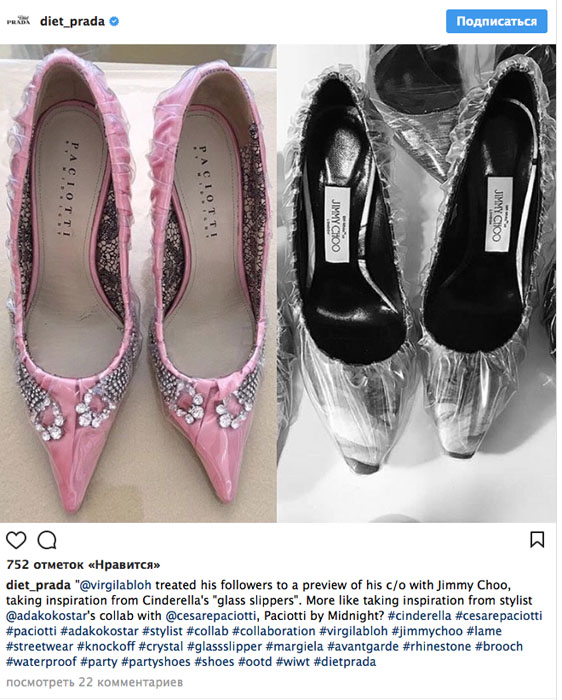Image resolution: width=562 pixels, height=700 pixels.
Task: Open the Diet Prada profile avatar
Action: 18,21
